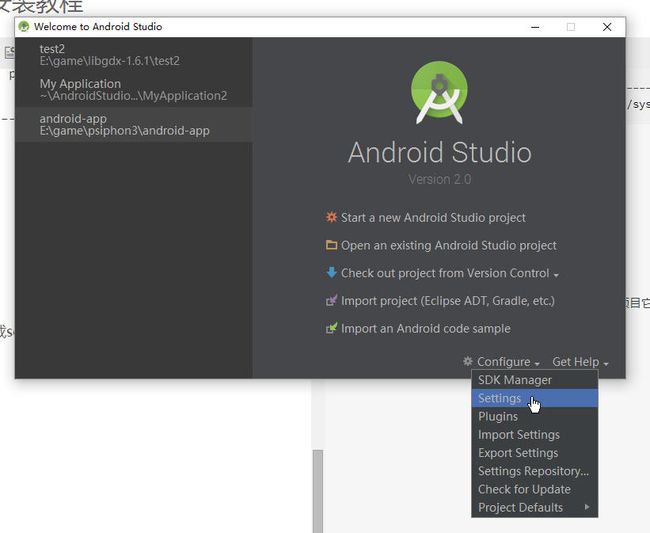Image resolution: width=650 pixels, height=533 pixels.
Task: Expand the Project Defaults submenu arrow
Action: pyautogui.click(x=587, y=506)
